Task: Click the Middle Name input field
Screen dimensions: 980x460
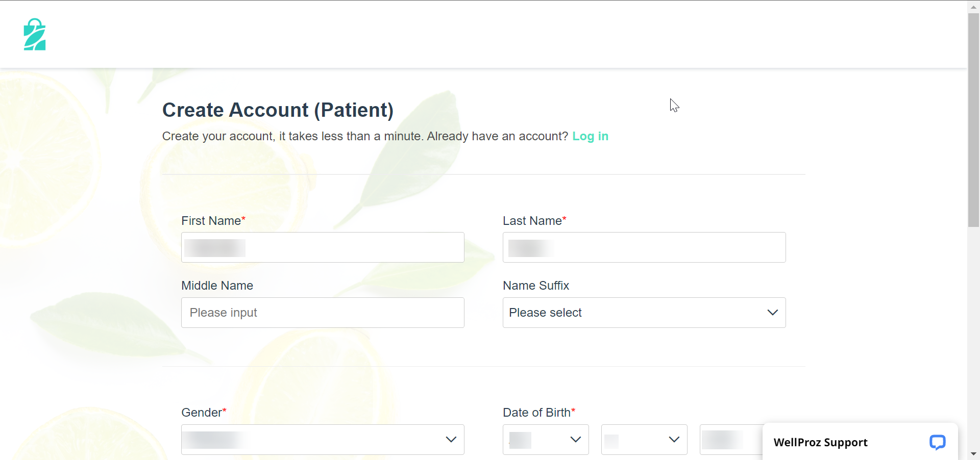Action: (x=323, y=313)
